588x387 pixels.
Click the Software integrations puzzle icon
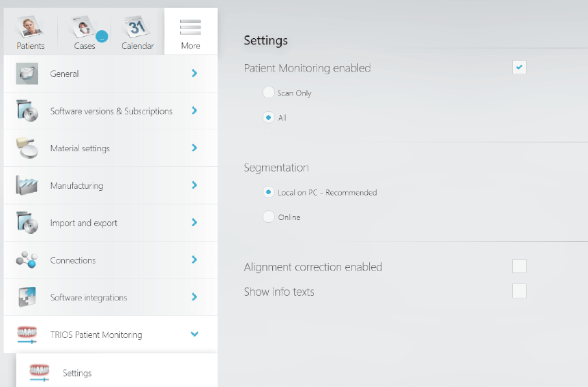tap(27, 296)
